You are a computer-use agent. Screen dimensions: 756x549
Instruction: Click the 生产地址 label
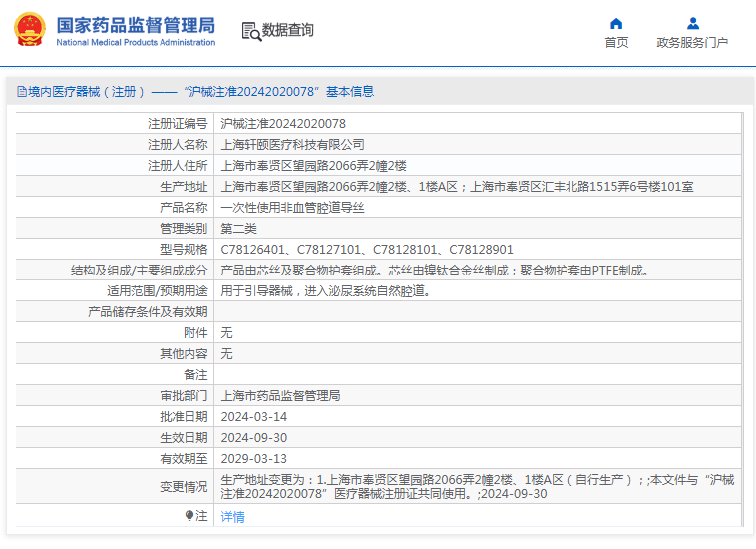point(184,187)
